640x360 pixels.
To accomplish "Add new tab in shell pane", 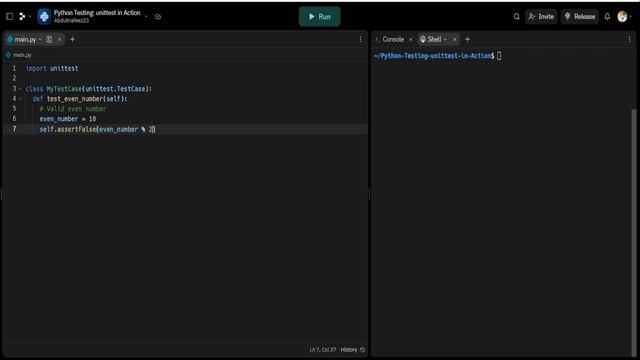I will pos(467,39).
